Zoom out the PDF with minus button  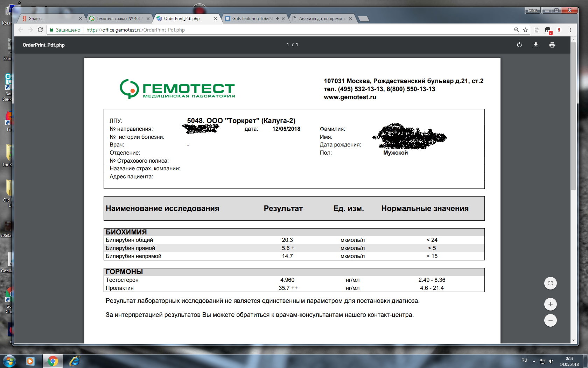(x=550, y=320)
